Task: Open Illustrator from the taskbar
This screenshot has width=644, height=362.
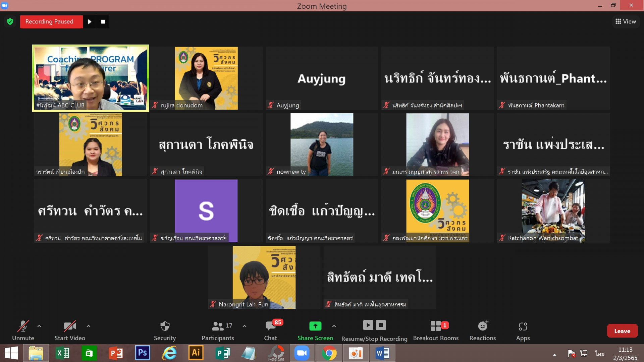Action: click(x=196, y=353)
